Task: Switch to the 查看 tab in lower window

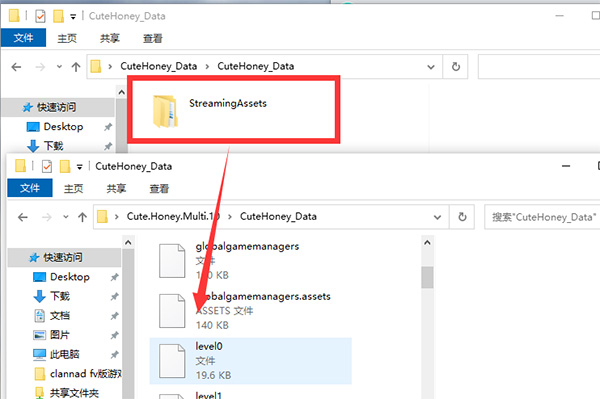Action: tap(159, 188)
